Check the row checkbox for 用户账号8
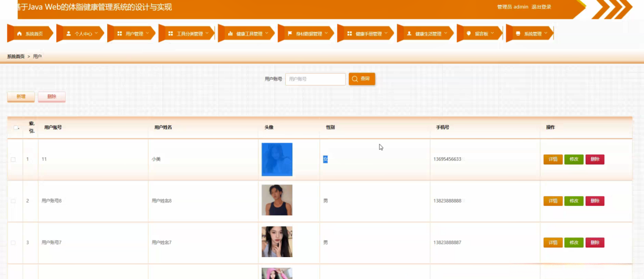This screenshot has height=279, width=644. coord(13,201)
